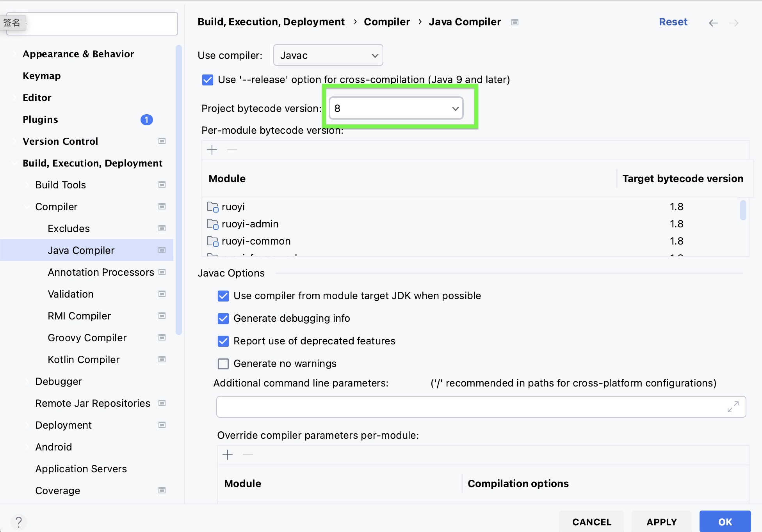Click the APPLY button
The image size is (762, 532).
coord(662,522)
